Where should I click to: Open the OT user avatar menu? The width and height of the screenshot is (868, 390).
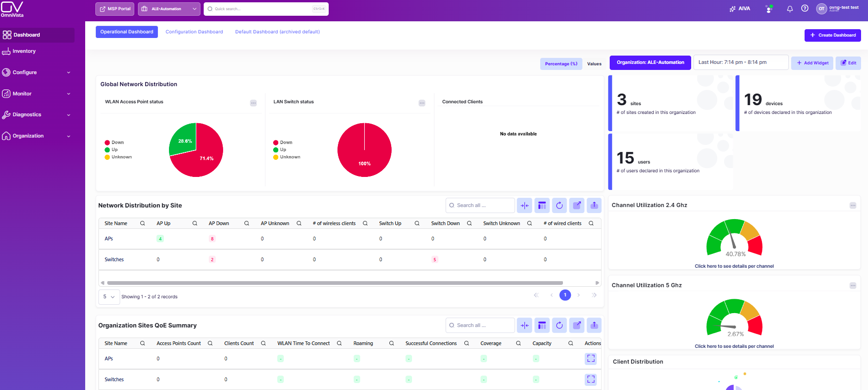(x=821, y=9)
